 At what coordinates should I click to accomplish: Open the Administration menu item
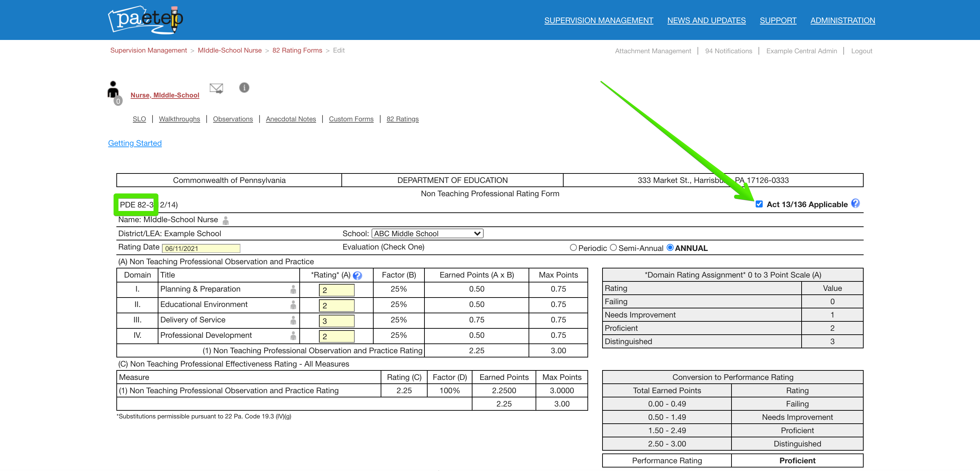point(842,21)
